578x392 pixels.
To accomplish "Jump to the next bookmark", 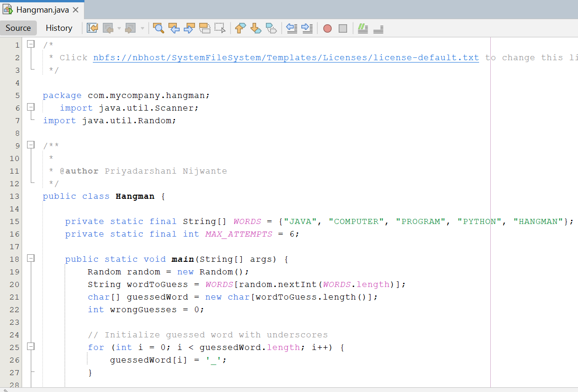I will [256, 28].
